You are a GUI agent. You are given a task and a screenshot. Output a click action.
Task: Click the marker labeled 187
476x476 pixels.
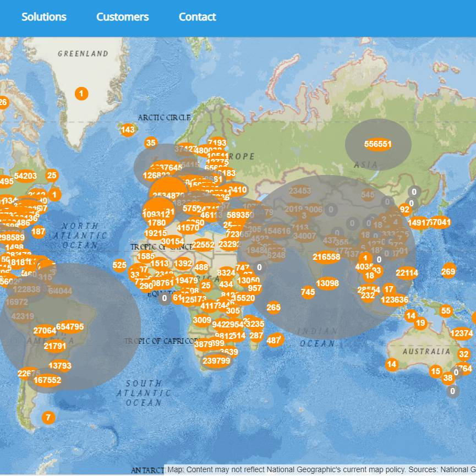[39, 232]
